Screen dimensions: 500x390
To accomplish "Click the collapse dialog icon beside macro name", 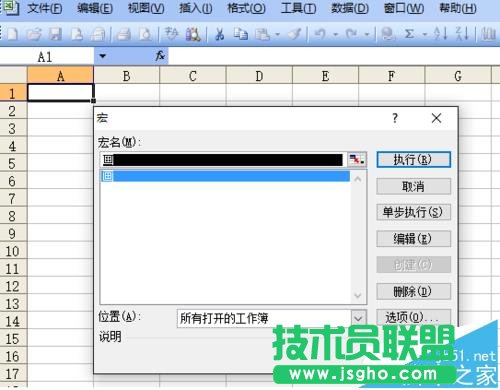I will pyautogui.click(x=357, y=160).
